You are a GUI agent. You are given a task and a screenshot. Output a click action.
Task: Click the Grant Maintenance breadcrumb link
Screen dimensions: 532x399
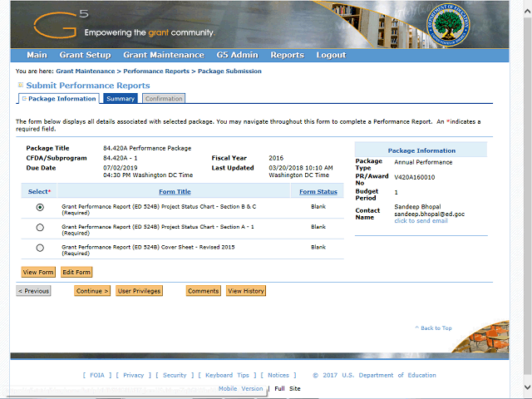pos(86,71)
